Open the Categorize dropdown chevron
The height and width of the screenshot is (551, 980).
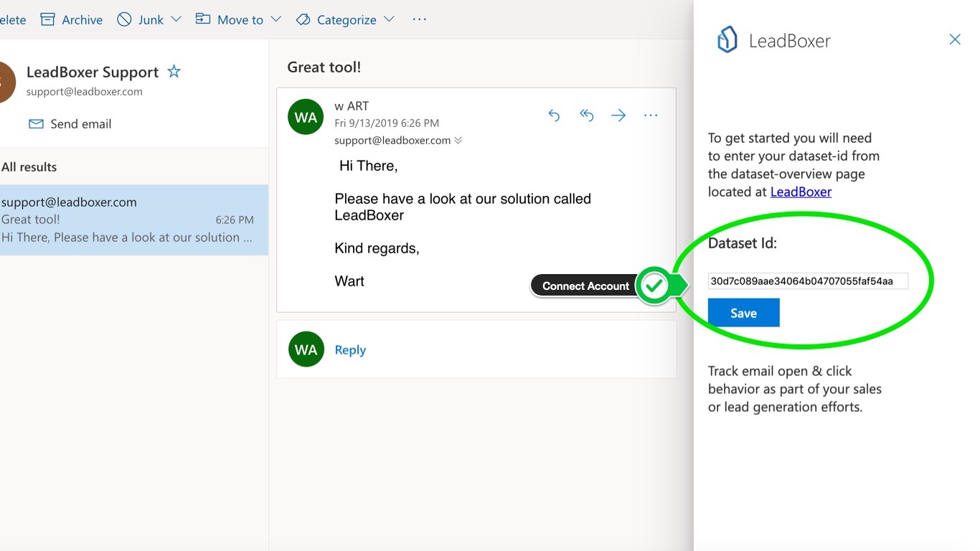point(389,19)
